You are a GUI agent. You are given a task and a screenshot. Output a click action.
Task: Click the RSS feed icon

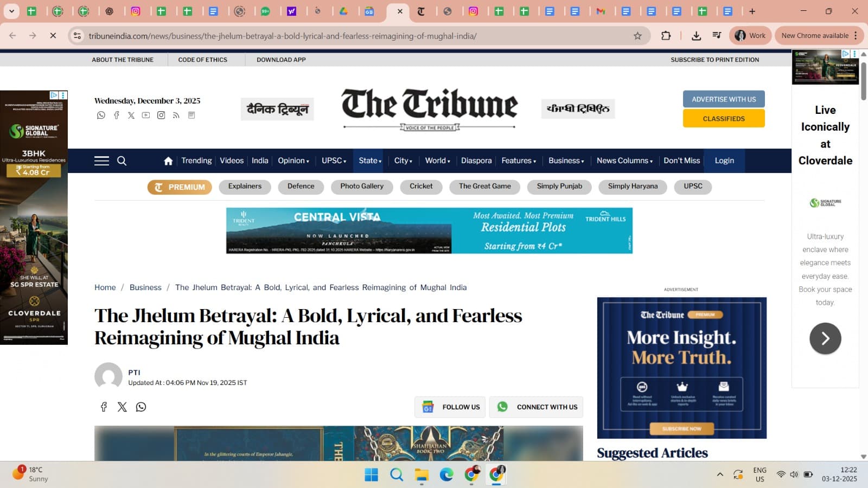coord(176,115)
